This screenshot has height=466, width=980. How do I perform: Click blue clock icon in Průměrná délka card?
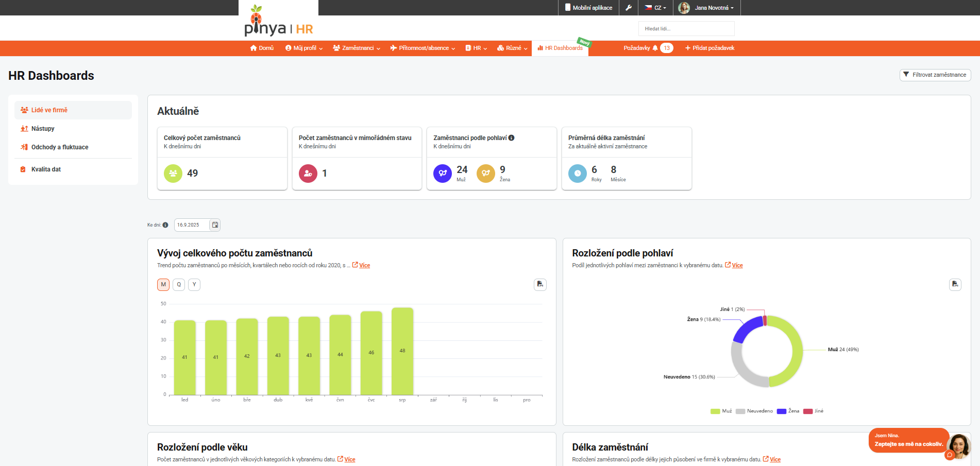point(578,174)
